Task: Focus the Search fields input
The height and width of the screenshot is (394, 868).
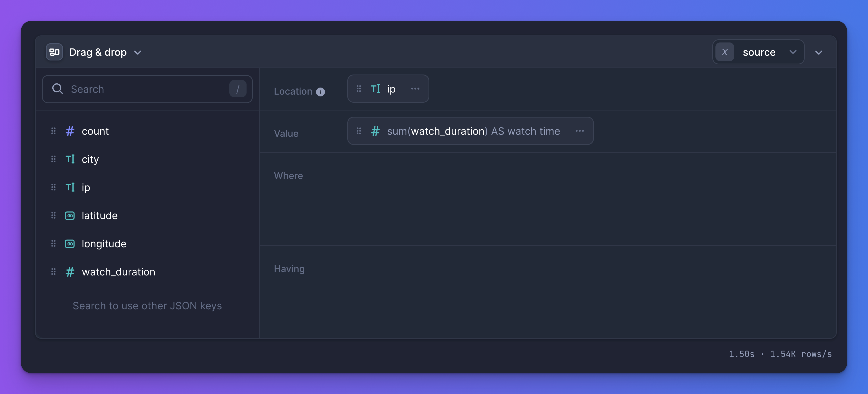Action: click(145, 89)
